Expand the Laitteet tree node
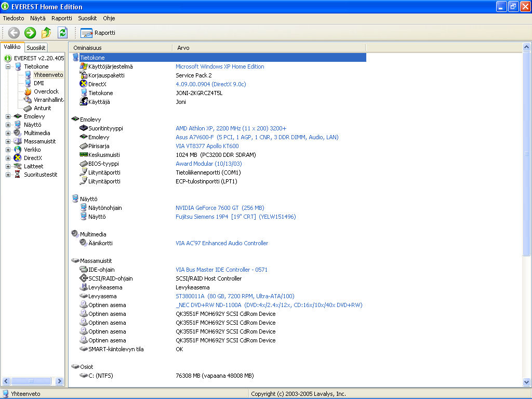The width and height of the screenshot is (532, 399). 8,166
